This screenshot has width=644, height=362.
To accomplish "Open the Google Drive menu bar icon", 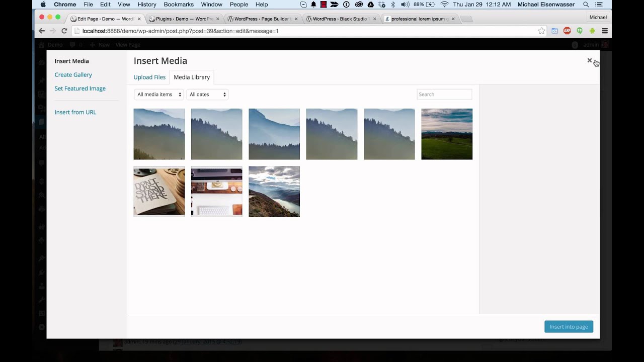I will click(370, 5).
